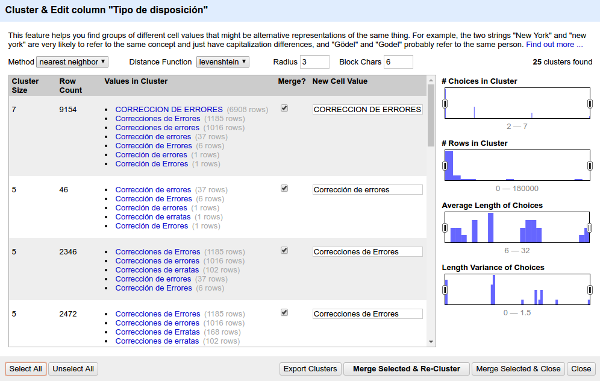The width and height of the screenshot is (600, 381).
Task: Click the 25 clusters found text
Action: pos(562,62)
